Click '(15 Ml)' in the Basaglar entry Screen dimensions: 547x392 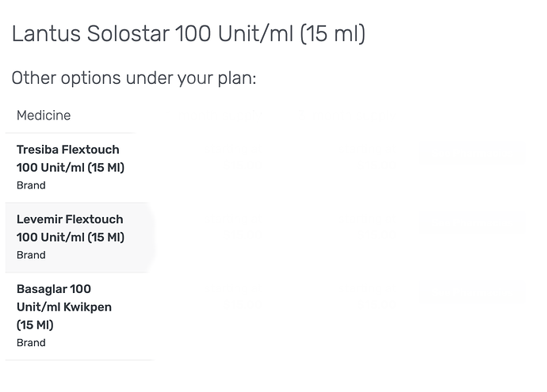35,325
